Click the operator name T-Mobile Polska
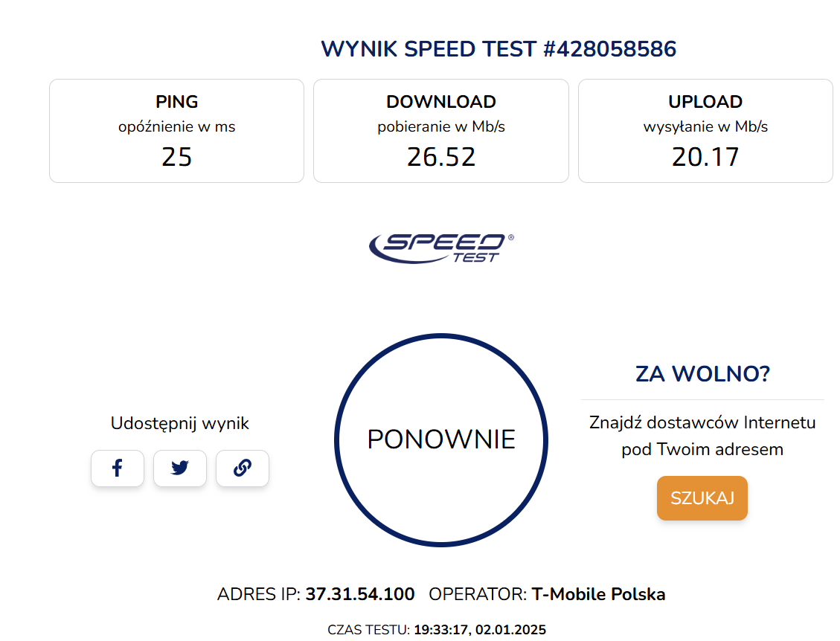840x641 pixels. click(x=598, y=594)
